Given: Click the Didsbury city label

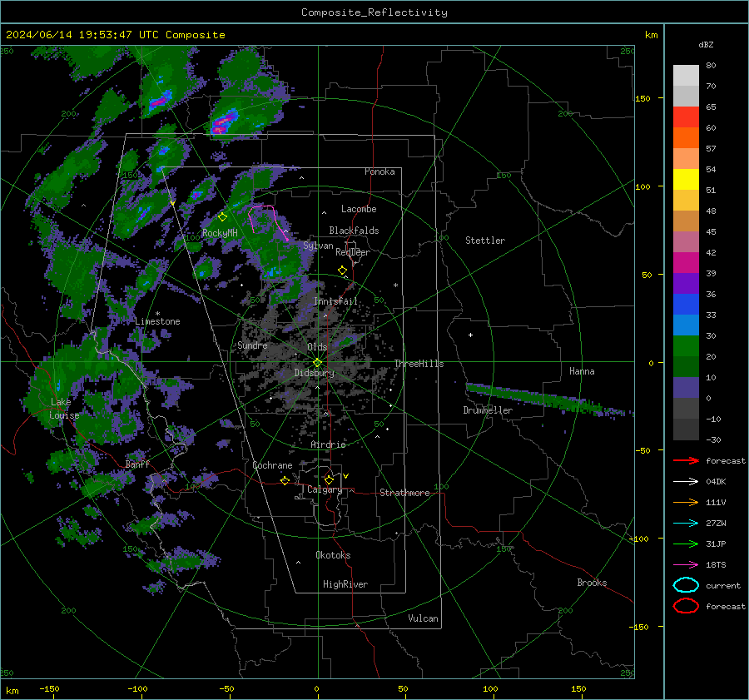Looking at the screenshot, I should point(315,373).
